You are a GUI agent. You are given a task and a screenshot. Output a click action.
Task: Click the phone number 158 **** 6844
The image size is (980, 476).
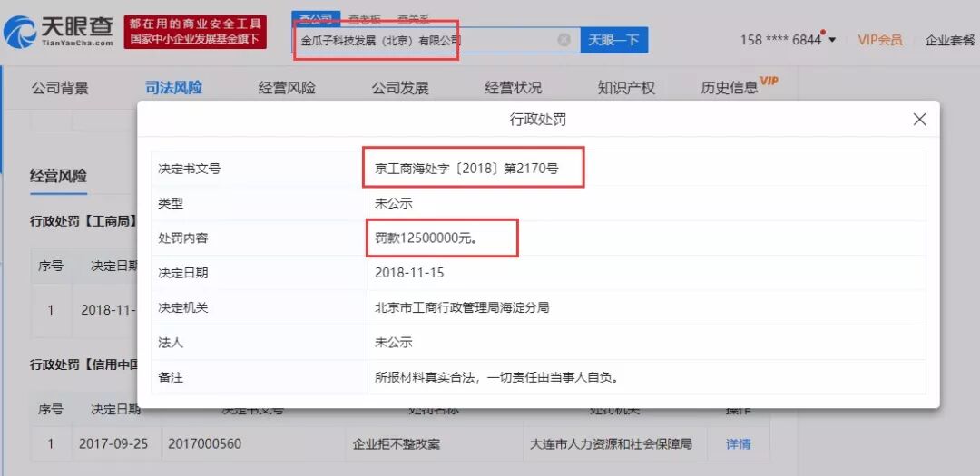[780, 40]
